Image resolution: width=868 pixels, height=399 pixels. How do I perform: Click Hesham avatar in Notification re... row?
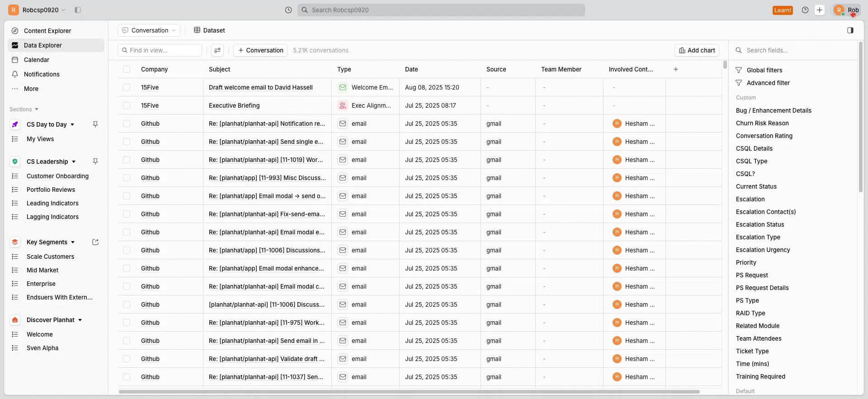[x=617, y=123]
